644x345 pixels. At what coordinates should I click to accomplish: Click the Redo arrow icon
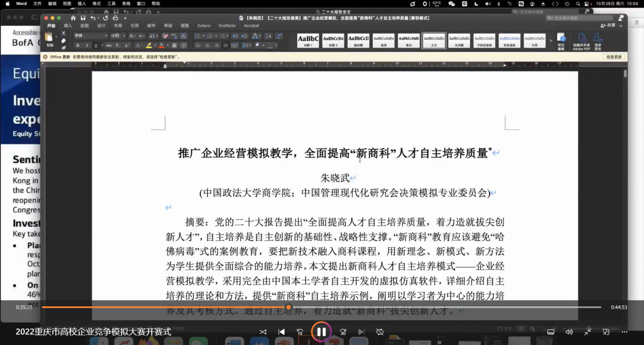point(105,18)
